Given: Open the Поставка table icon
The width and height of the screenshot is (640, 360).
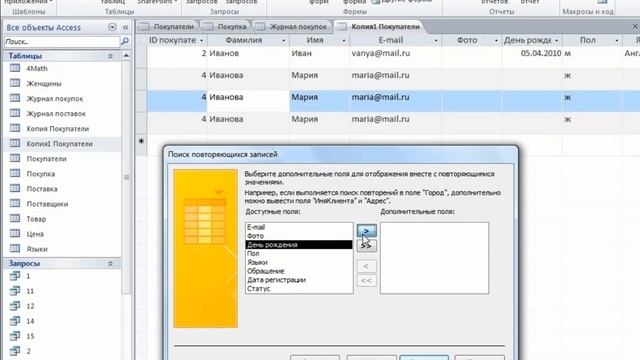Looking at the screenshot, I should (15, 189).
